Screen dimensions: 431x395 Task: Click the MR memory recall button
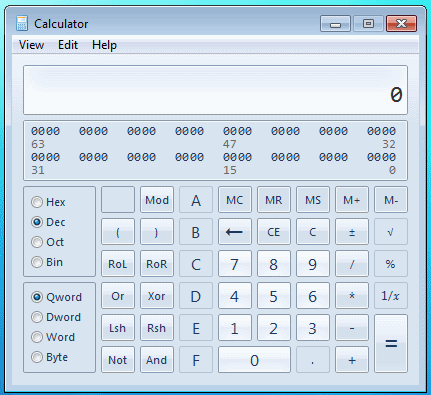click(274, 200)
